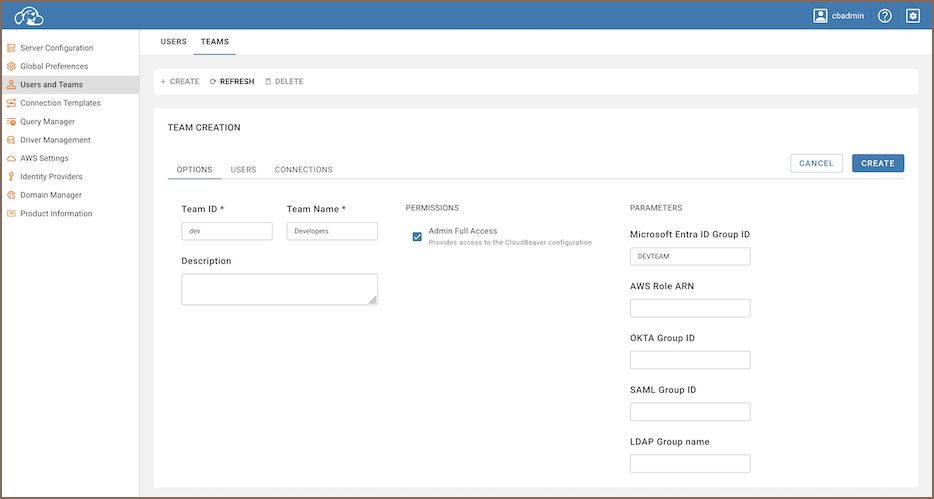Image resolution: width=934 pixels, height=499 pixels.
Task: Select Connection Templates in sidebar
Action: pos(60,103)
